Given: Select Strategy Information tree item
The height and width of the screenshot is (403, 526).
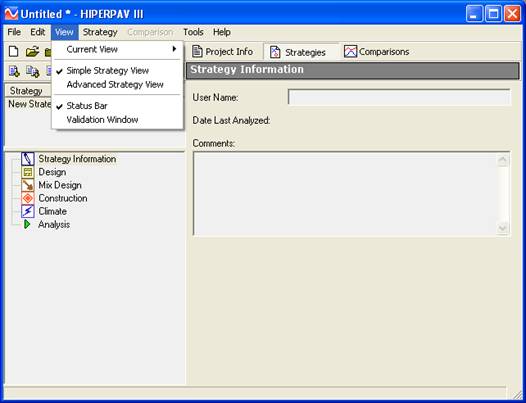Looking at the screenshot, I should pyautogui.click(x=77, y=159).
